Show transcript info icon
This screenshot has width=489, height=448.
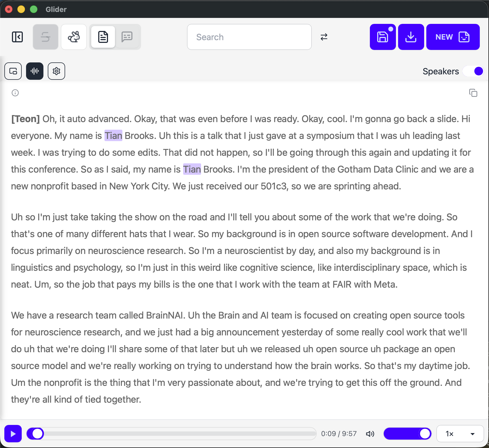point(15,93)
